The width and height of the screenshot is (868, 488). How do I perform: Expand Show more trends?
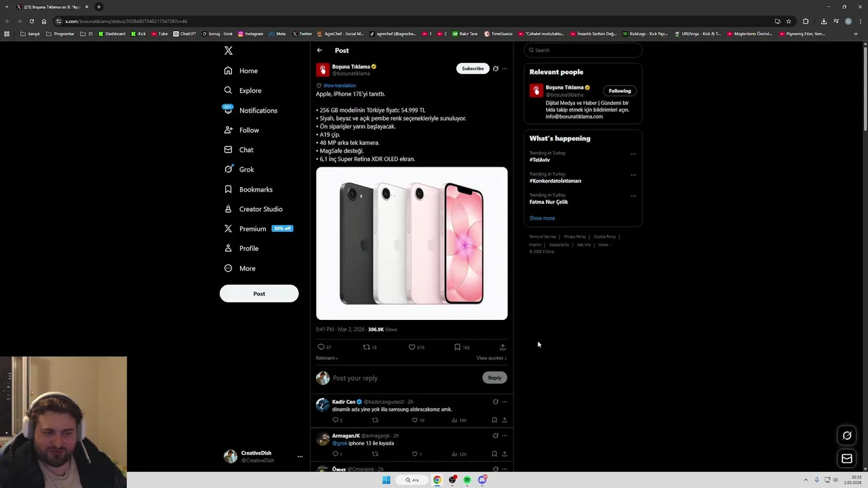tap(542, 218)
